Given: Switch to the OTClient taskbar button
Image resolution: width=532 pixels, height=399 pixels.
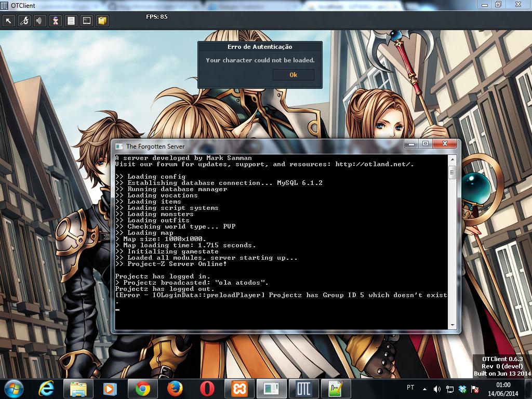Looking at the screenshot, I should tap(303, 389).
